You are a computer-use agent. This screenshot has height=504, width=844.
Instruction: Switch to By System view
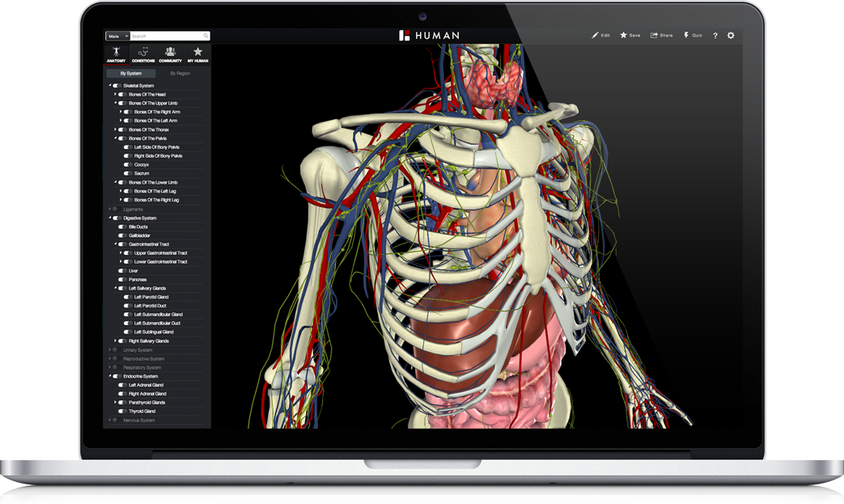pyautogui.click(x=131, y=73)
